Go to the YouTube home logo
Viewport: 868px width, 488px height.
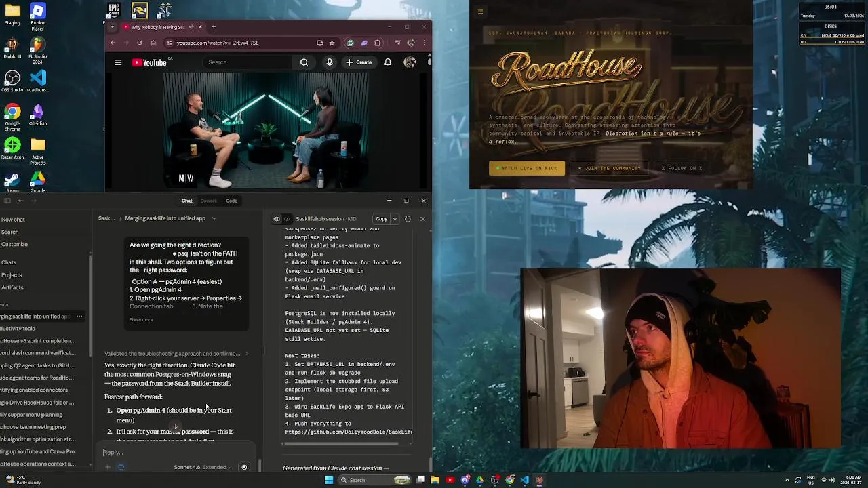click(x=150, y=62)
